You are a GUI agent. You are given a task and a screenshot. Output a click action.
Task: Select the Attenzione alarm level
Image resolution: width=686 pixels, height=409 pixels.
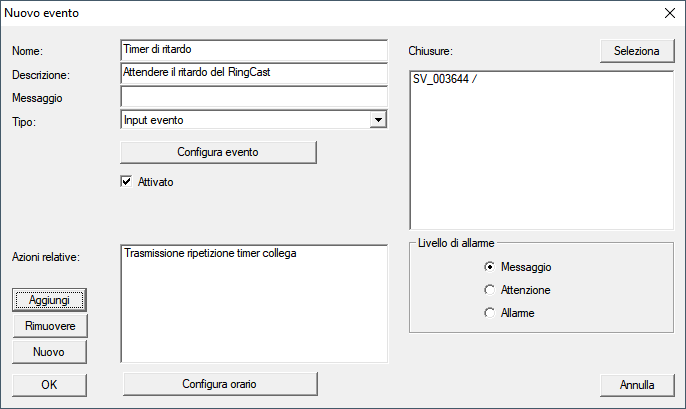click(x=489, y=290)
